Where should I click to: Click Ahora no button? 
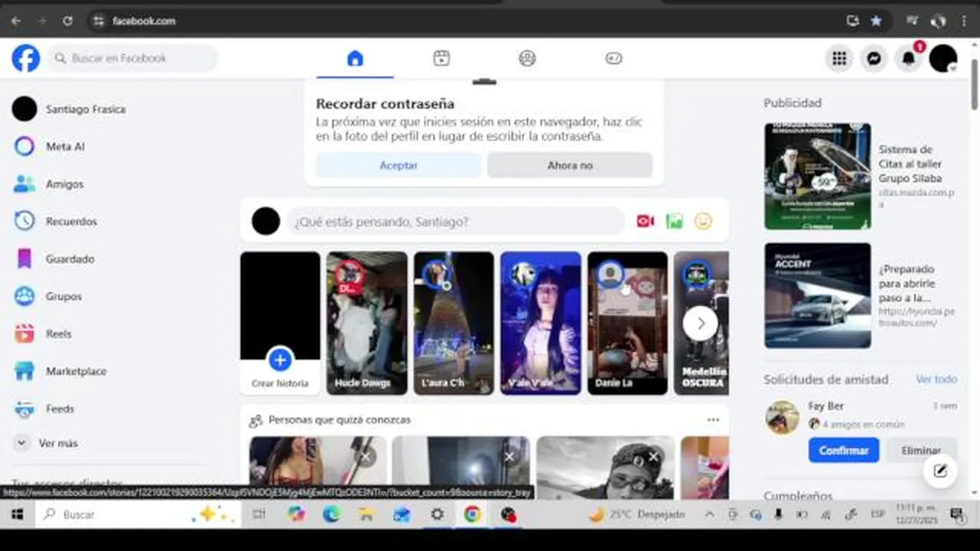(x=570, y=165)
